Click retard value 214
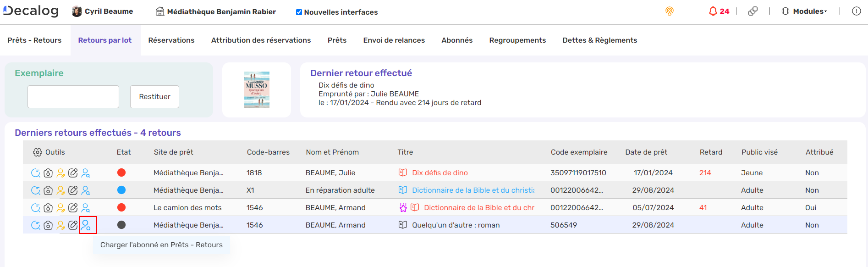The image size is (868, 267). pos(705,173)
